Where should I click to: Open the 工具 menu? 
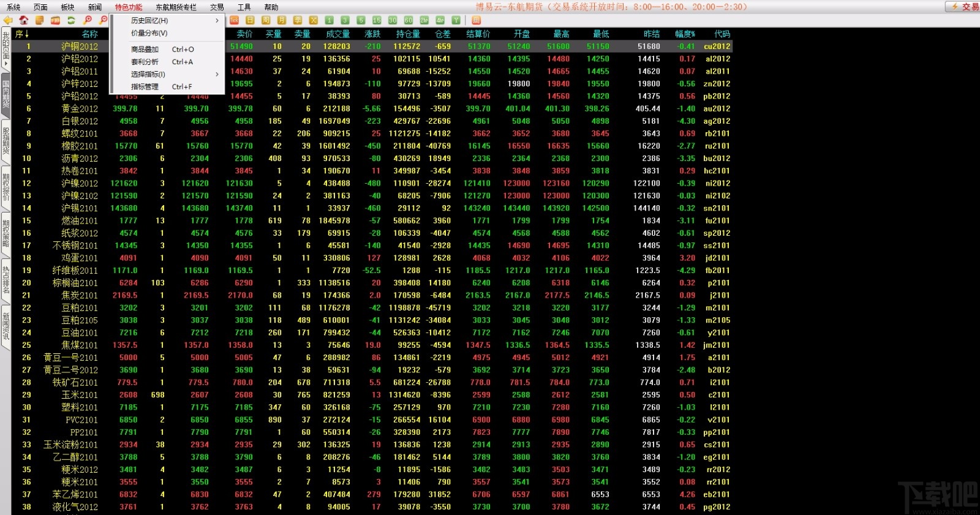coord(244,7)
